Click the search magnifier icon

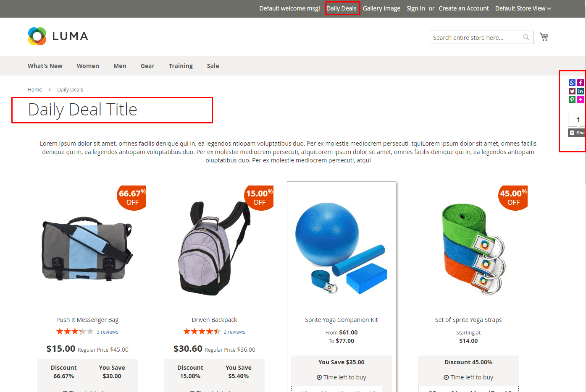[x=526, y=37]
